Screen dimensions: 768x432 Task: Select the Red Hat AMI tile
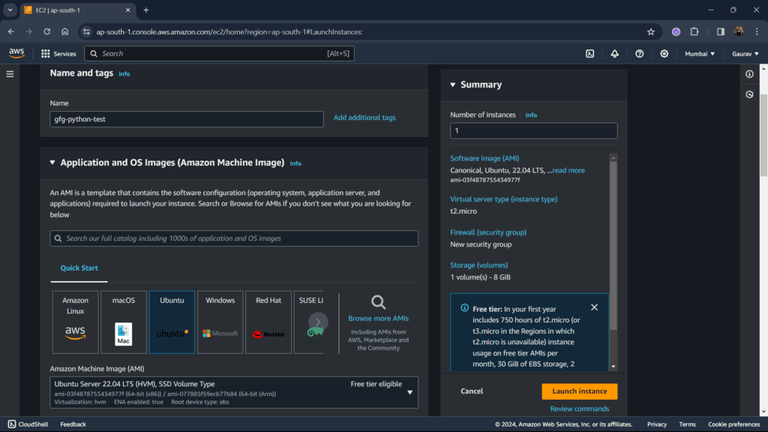click(268, 322)
